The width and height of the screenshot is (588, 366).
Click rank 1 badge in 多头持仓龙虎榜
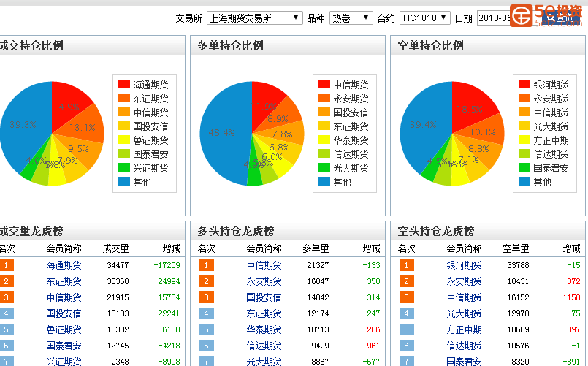pyautogui.click(x=207, y=265)
